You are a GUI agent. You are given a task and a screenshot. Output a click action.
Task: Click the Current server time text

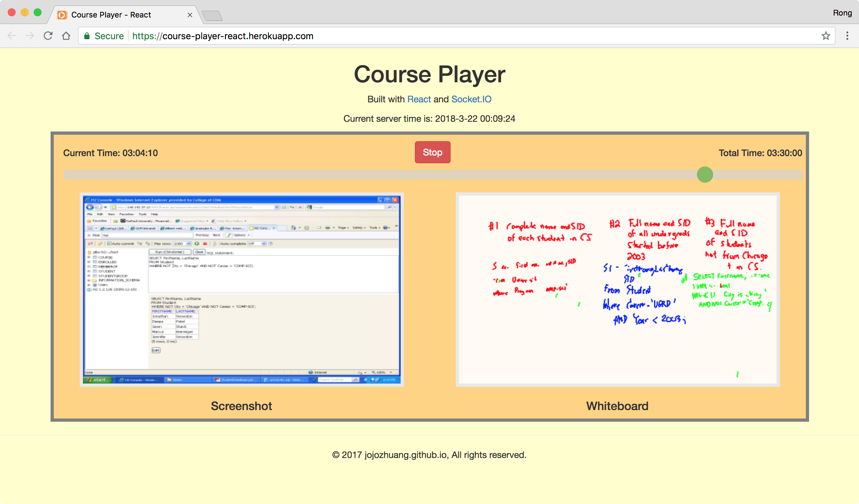click(x=429, y=119)
